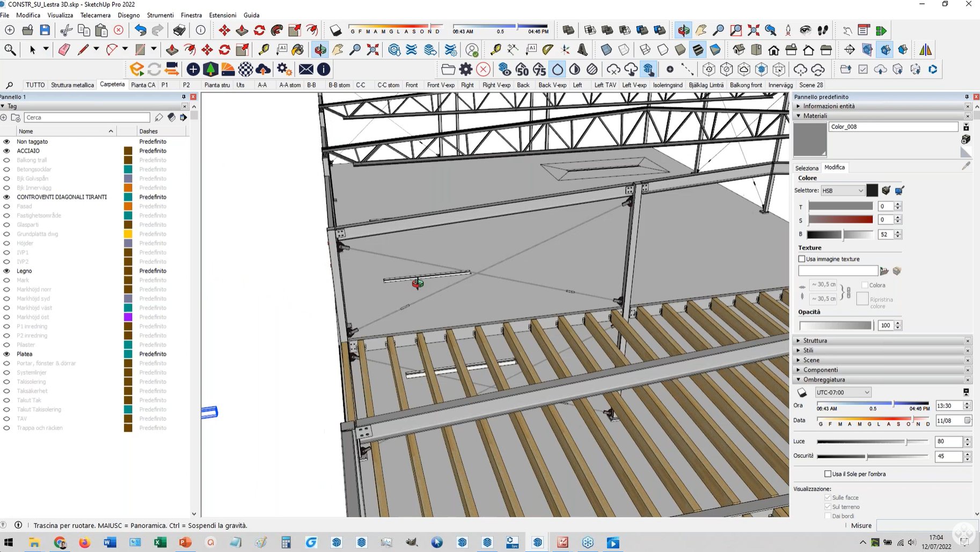980x552 pixels.
Task: Open the Estensioni menu
Action: pyautogui.click(x=222, y=15)
